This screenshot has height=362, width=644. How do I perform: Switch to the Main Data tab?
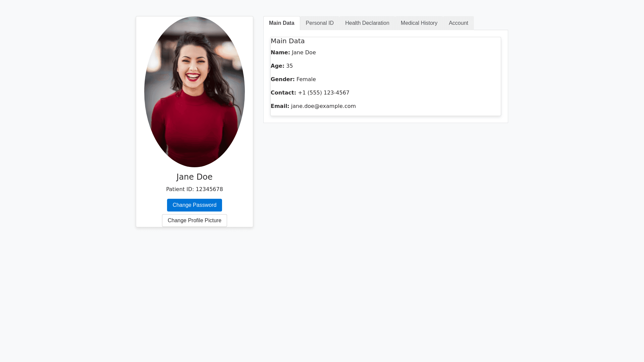coord(281,23)
